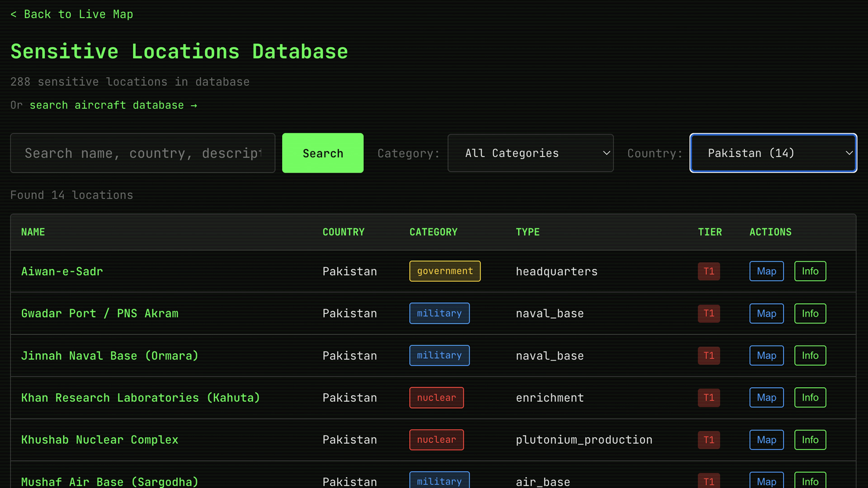Click inside the search name field
This screenshot has height=488, width=868.
point(142,153)
